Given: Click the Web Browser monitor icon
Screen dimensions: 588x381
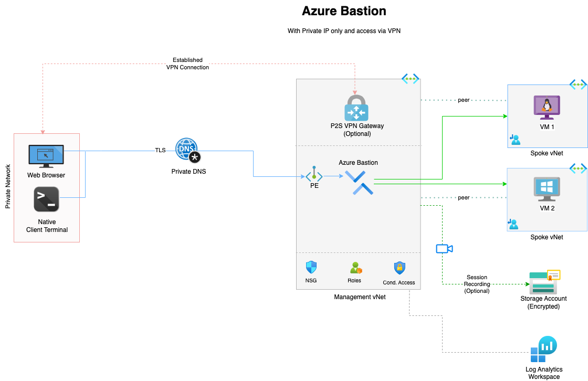Looking at the screenshot, I should pyautogui.click(x=46, y=155).
